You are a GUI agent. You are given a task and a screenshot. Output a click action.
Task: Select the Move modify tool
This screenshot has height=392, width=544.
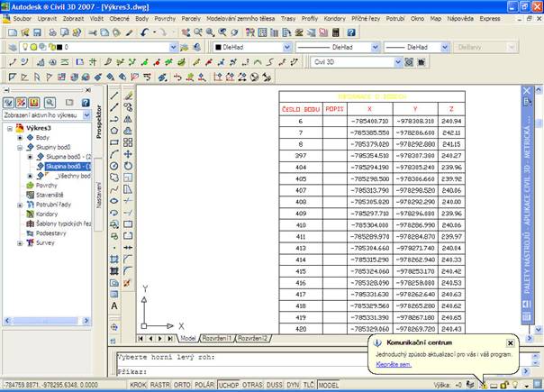click(128, 154)
